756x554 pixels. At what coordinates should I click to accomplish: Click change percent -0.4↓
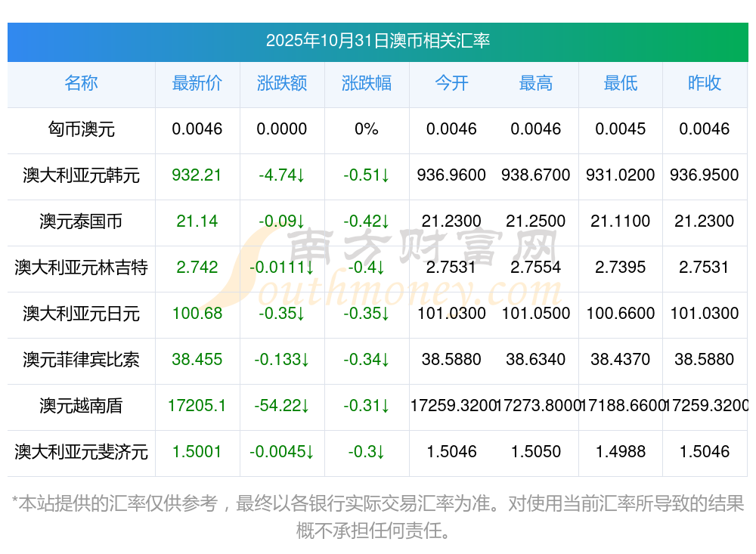tap(367, 267)
